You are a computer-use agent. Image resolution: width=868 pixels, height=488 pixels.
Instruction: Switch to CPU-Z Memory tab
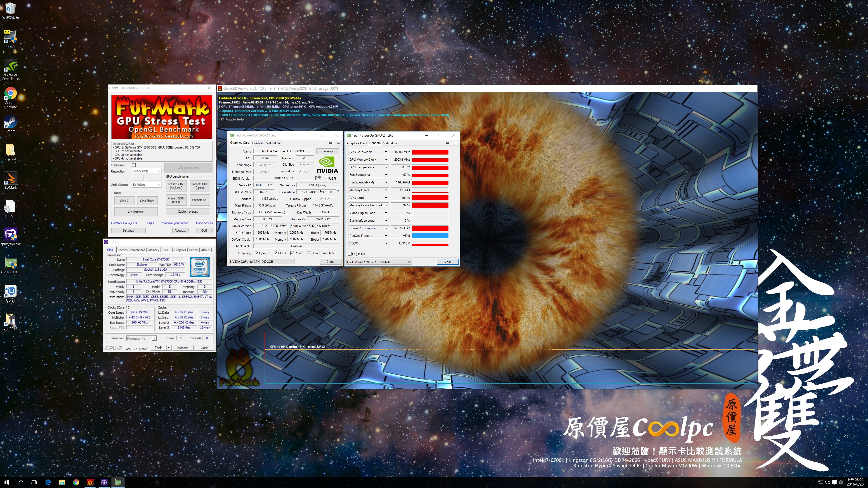pyautogui.click(x=154, y=250)
